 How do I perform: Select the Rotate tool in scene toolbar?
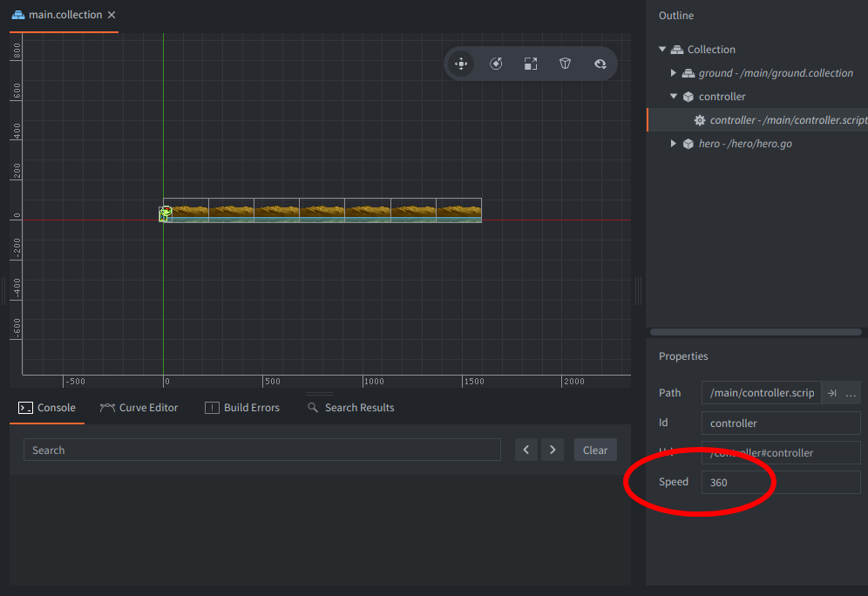point(496,64)
